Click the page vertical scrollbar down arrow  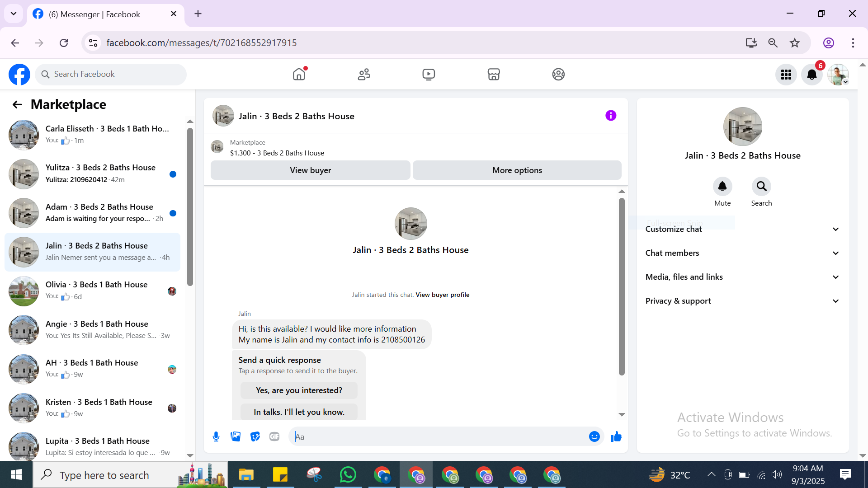tap(863, 455)
